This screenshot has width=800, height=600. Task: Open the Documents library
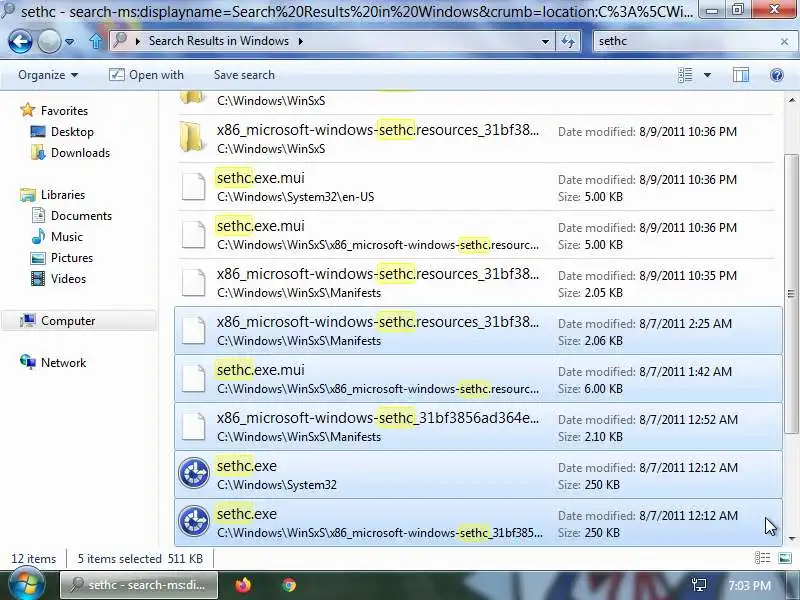81,216
